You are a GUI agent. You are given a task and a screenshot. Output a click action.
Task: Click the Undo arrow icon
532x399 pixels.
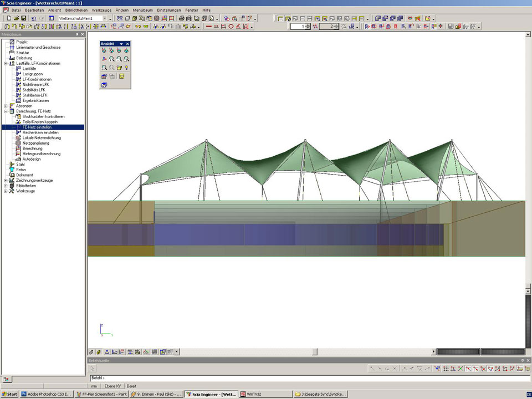coord(34,18)
